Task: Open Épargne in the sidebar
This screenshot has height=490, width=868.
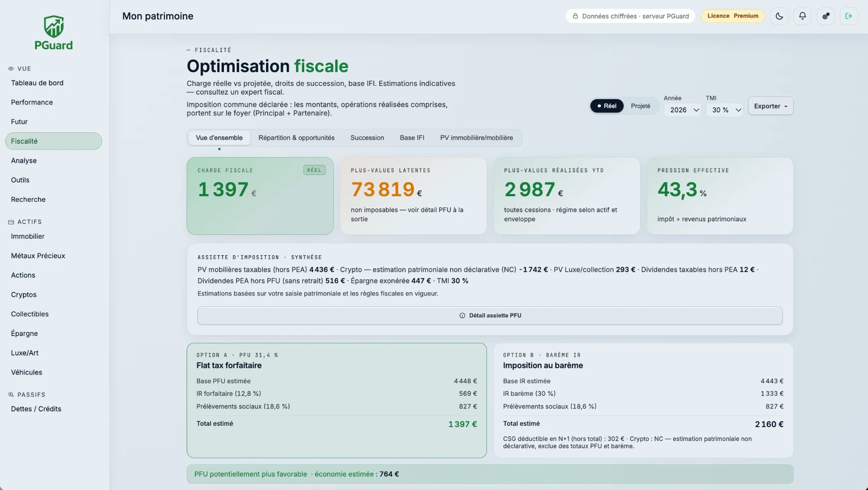Action: tap(54, 333)
